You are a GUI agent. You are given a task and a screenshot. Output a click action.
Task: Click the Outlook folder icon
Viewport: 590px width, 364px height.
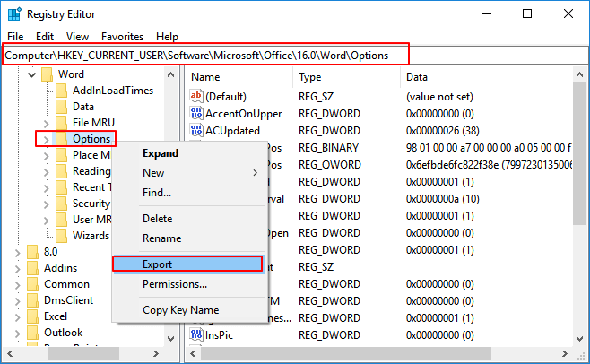pyautogui.click(x=32, y=333)
